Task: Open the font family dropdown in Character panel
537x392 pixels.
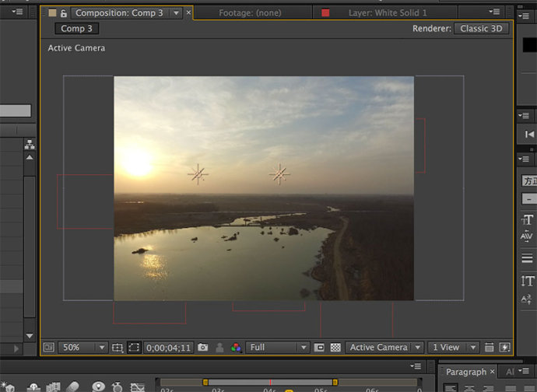Action: [529, 180]
